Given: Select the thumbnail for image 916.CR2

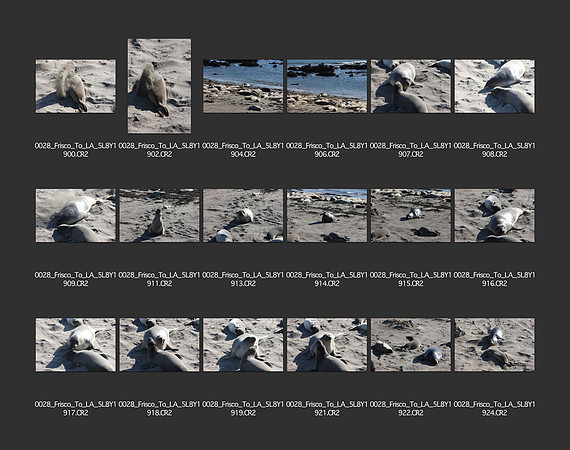Looking at the screenshot, I should tap(494, 215).
